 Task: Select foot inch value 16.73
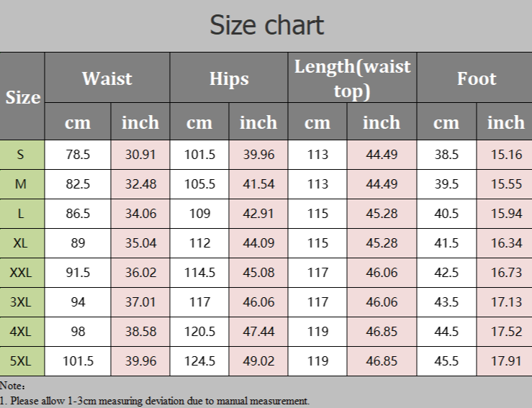506,273
